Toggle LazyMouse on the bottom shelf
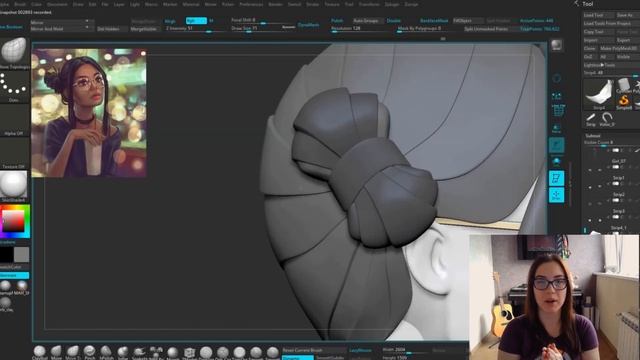640x360 pixels. (360, 350)
